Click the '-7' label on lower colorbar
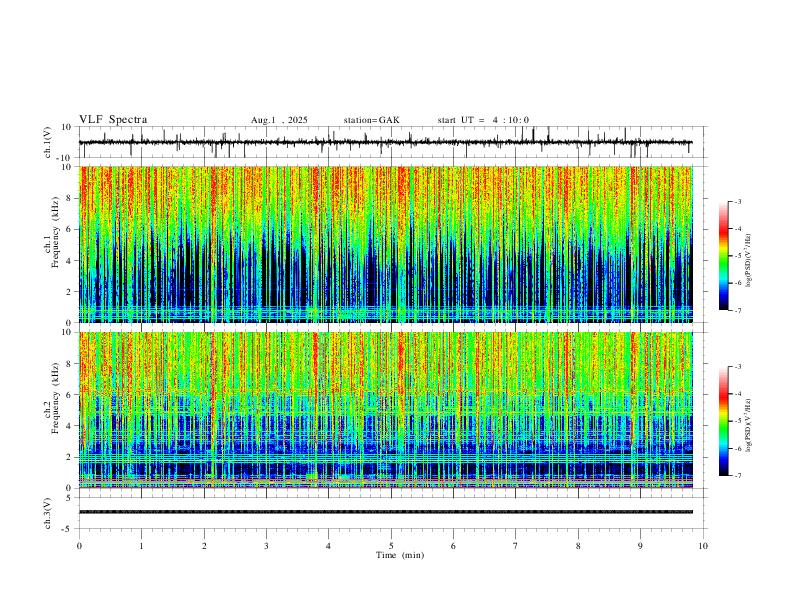The width and height of the screenshot is (792, 612). [737, 476]
